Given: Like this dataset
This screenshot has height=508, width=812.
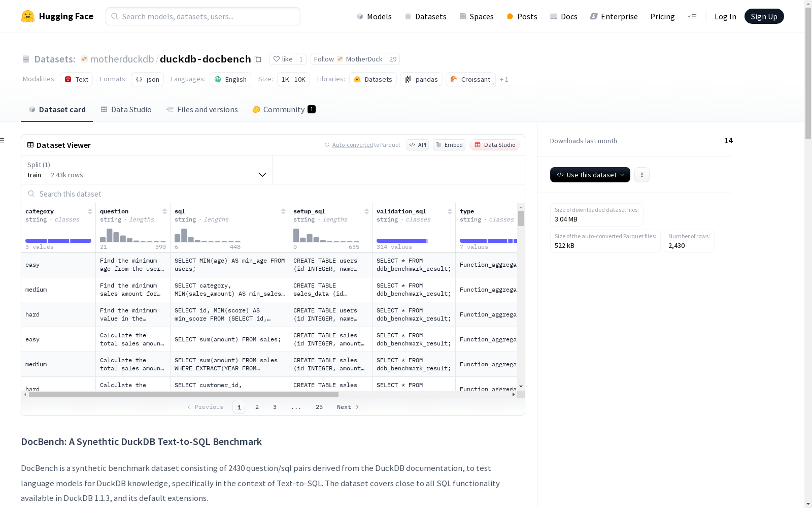Looking at the screenshot, I should click(283, 59).
